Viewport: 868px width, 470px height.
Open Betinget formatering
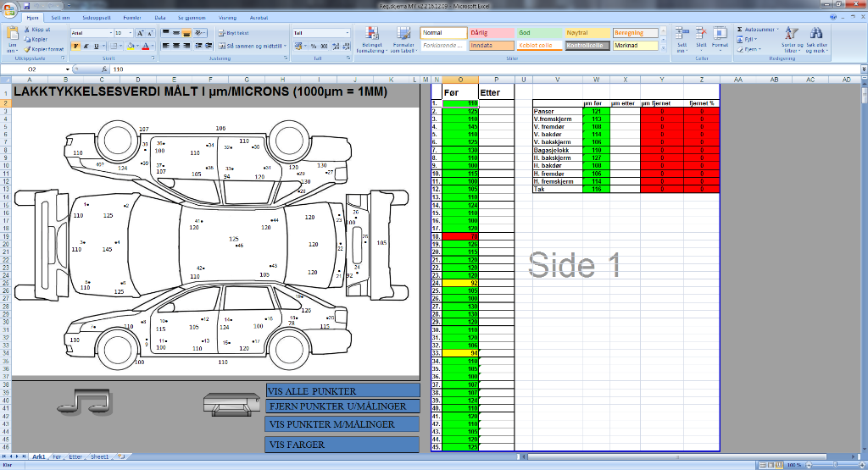click(x=371, y=40)
